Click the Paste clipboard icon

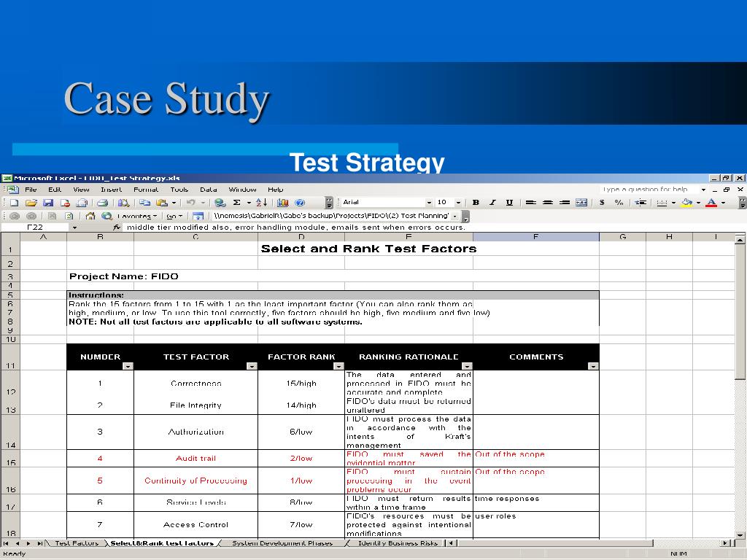(x=162, y=203)
